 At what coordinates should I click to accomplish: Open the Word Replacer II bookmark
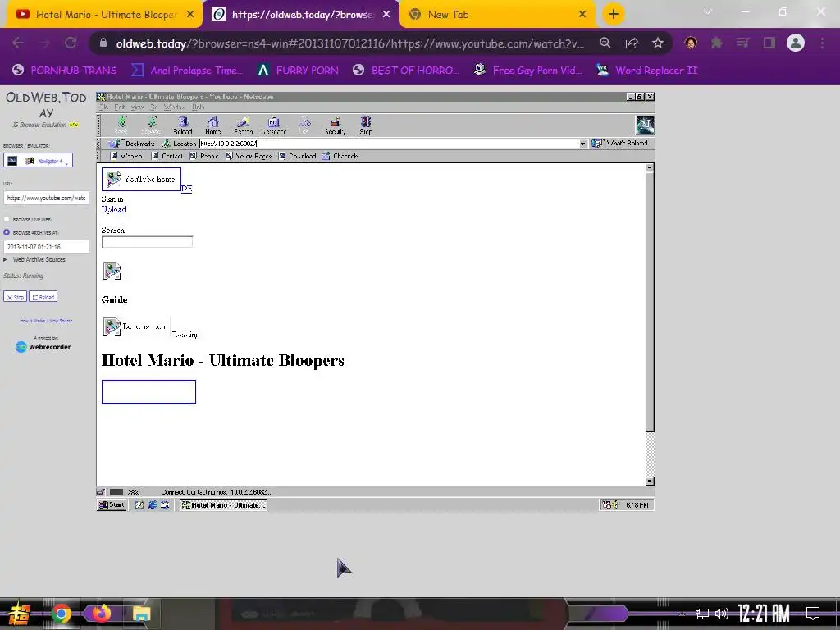pos(647,71)
